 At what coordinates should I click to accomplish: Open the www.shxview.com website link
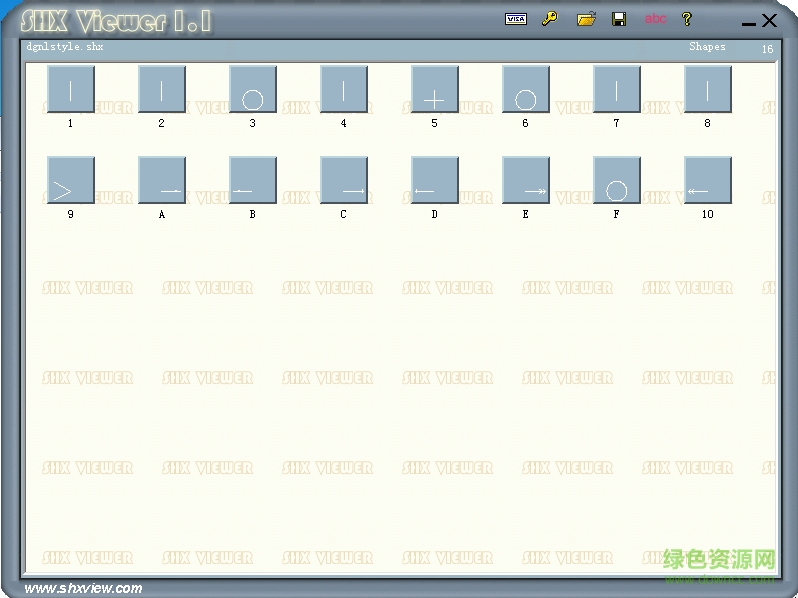83,588
